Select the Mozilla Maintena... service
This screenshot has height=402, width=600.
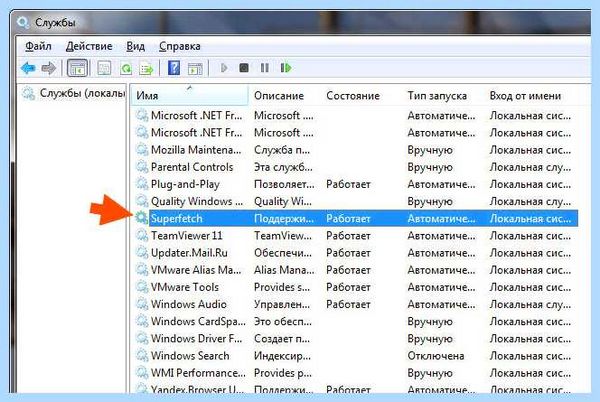coord(196,150)
